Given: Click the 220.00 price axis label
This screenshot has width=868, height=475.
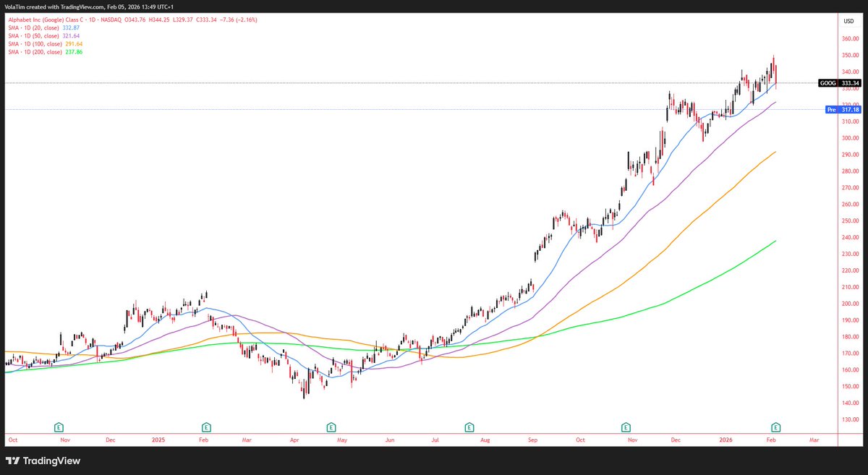Looking at the screenshot, I should [x=848, y=270].
